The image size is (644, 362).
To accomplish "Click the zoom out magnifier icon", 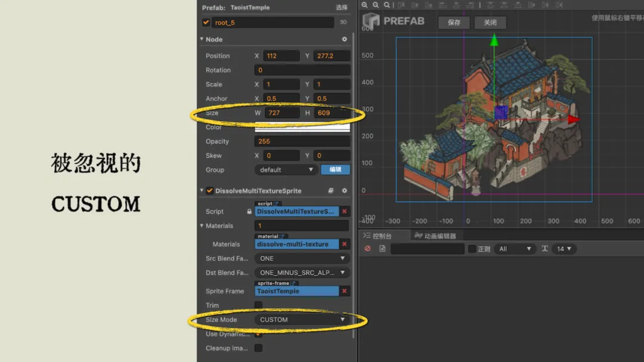I will point(376,5).
